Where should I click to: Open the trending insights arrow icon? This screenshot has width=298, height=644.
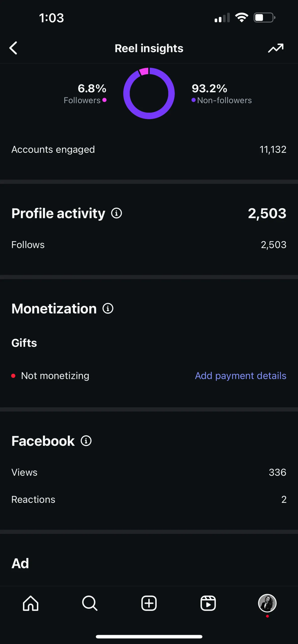coord(275,48)
